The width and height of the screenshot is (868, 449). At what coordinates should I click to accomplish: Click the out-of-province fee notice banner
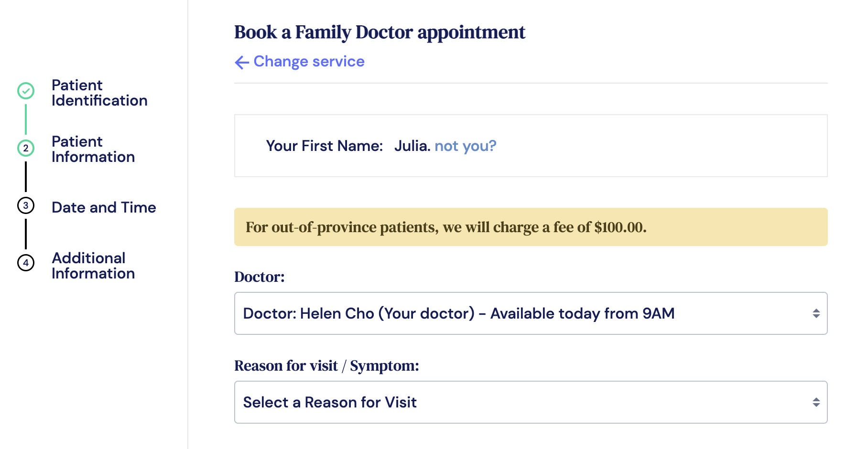click(531, 227)
